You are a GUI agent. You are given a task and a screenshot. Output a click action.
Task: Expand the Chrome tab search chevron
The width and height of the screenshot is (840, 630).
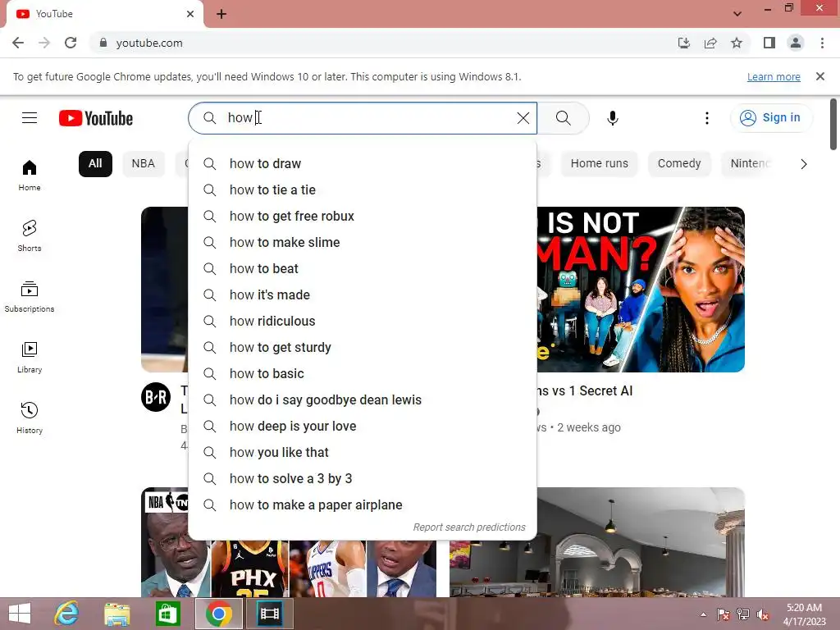tap(737, 14)
